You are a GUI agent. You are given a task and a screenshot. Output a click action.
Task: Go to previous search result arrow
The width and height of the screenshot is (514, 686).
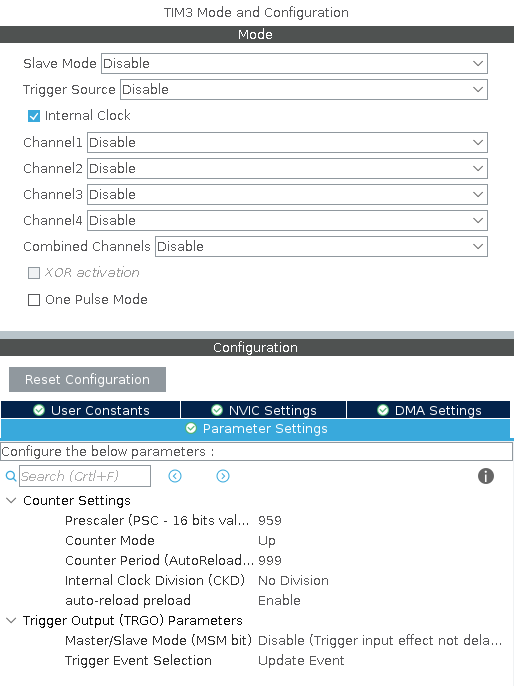[175, 476]
